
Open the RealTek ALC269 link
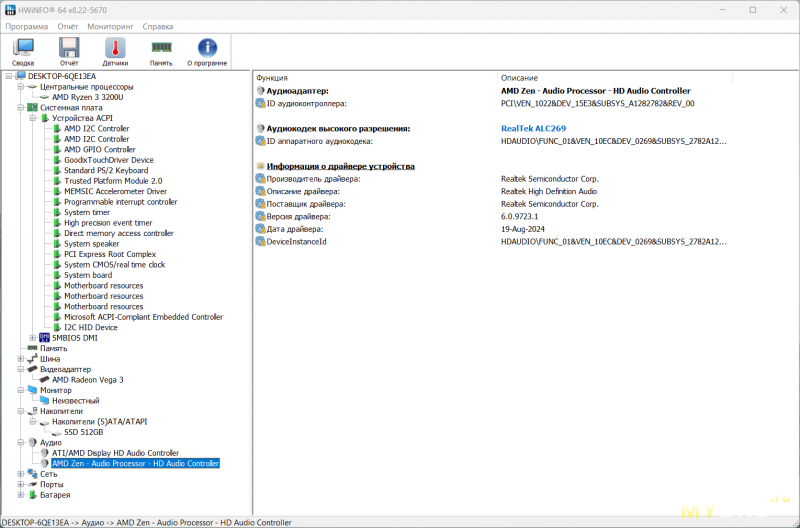tap(533, 129)
